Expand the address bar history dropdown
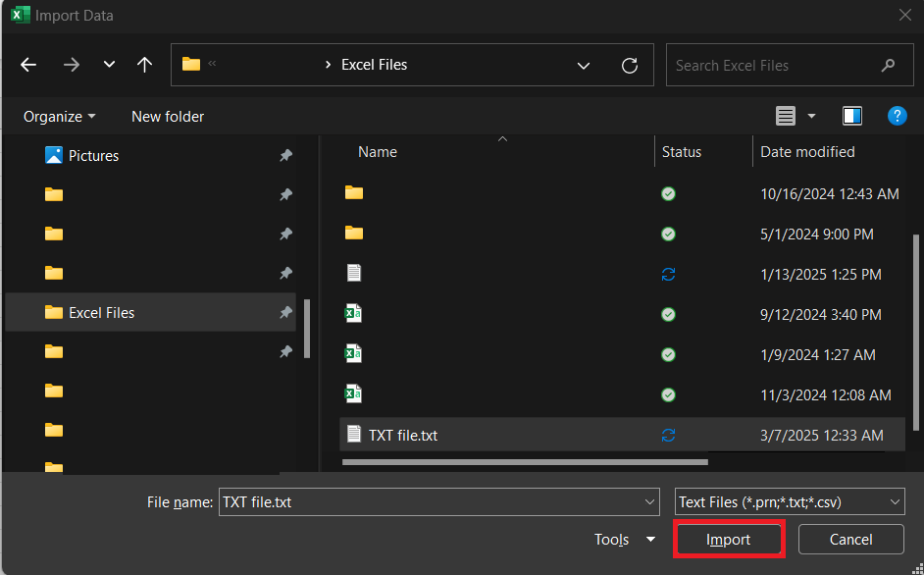This screenshot has width=924, height=575. [x=584, y=66]
